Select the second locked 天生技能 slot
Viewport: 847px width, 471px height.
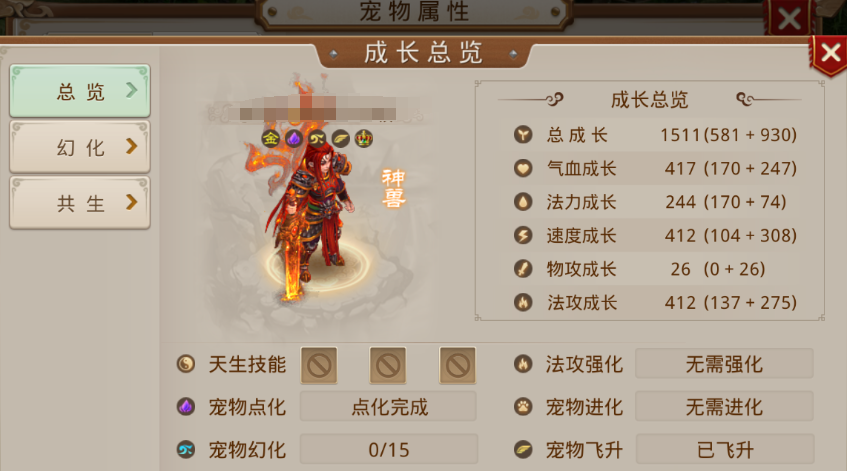(388, 366)
